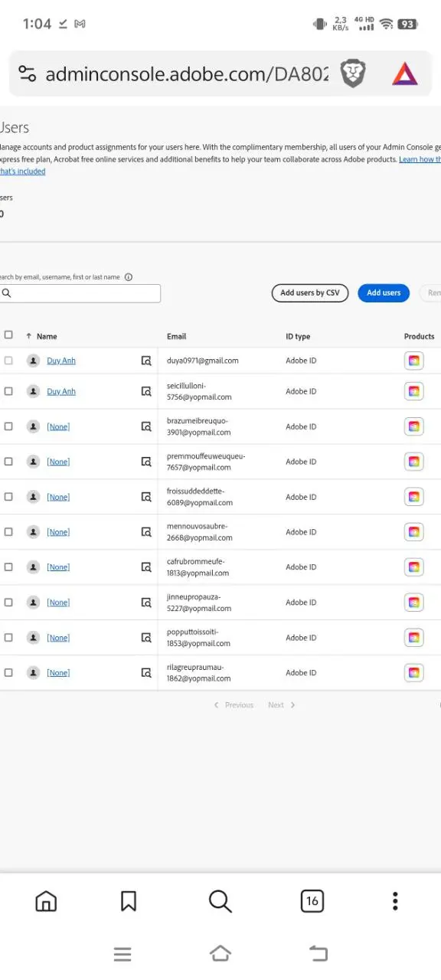Open Duy Anh link for seicillulloni-5756

61,391
